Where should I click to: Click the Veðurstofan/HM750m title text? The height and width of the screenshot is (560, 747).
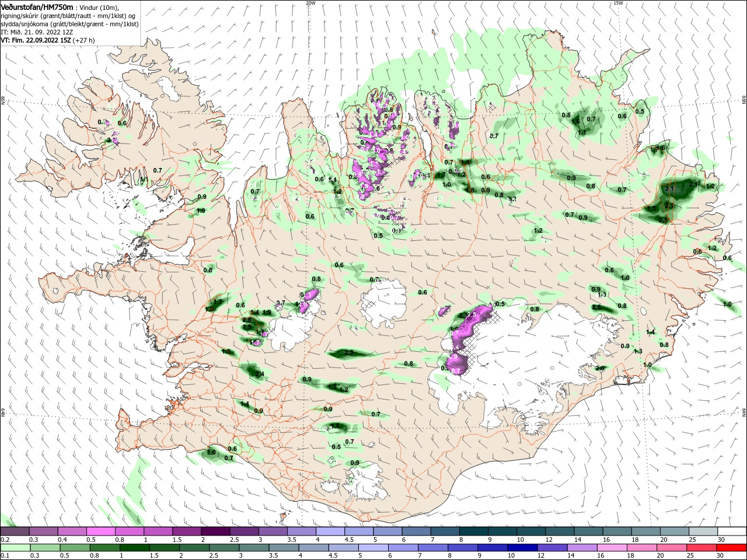[x=37, y=6]
